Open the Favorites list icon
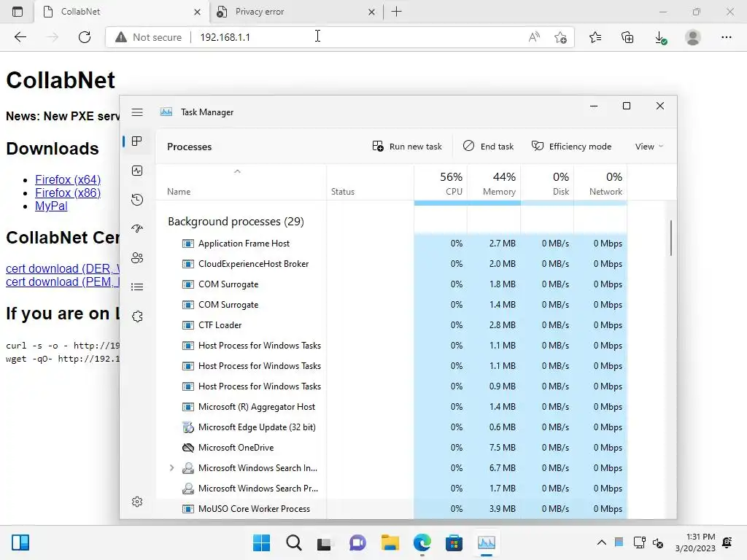 (x=595, y=37)
